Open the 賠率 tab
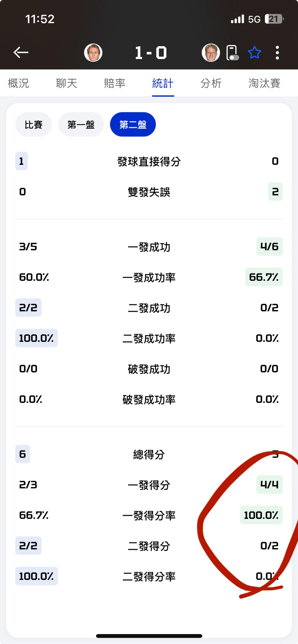 [x=115, y=83]
